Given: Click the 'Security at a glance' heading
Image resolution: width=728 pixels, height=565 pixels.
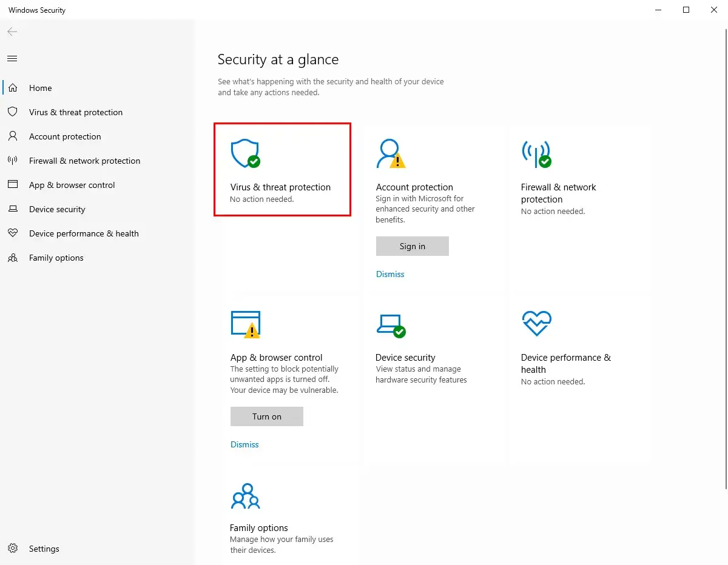Looking at the screenshot, I should click(278, 59).
